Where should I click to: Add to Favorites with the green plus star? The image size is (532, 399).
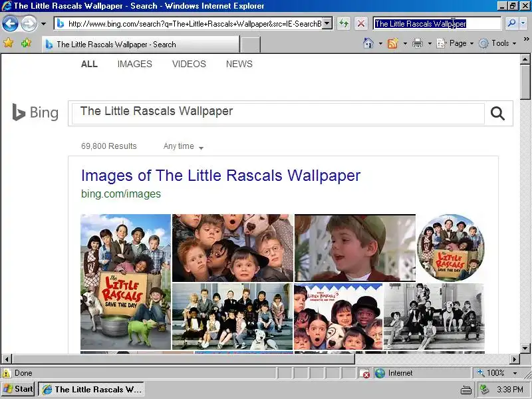pyautogui.click(x=26, y=43)
